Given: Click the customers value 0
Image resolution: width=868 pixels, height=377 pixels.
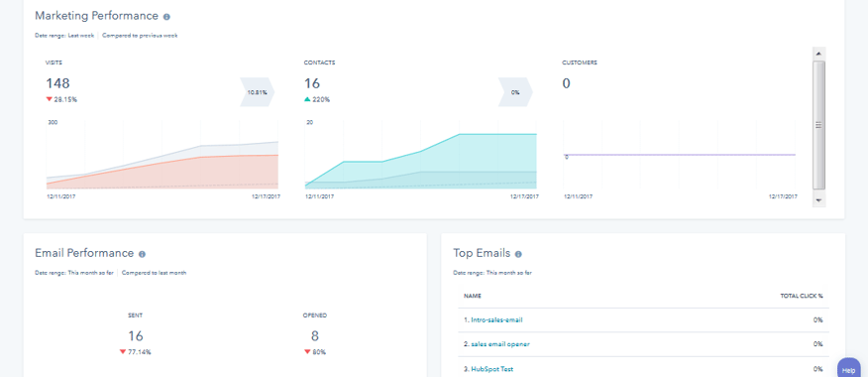Looking at the screenshot, I should click(567, 83).
